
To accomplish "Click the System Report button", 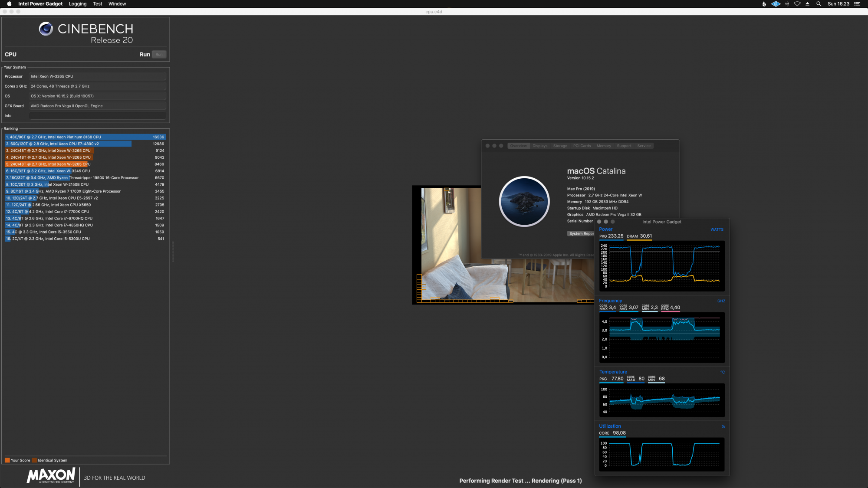I will [581, 233].
